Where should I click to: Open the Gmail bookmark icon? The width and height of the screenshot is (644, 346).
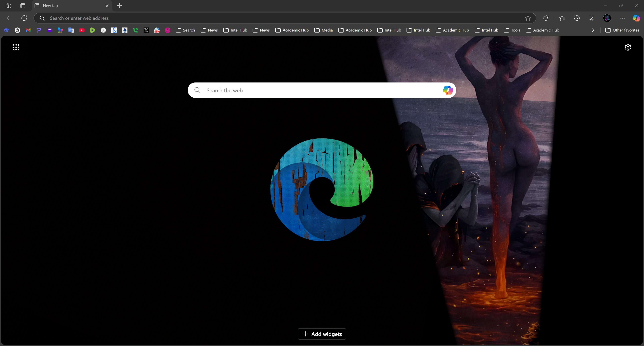[x=28, y=30]
